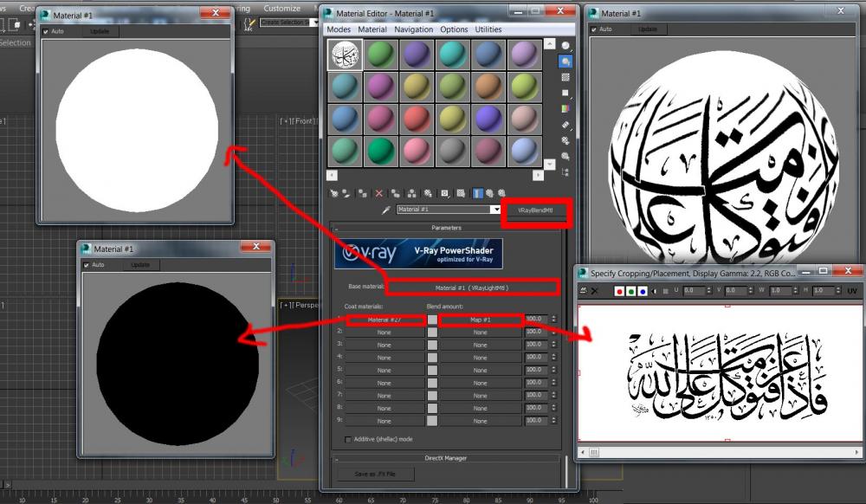Click the sample slots scroll-right arrow
866x504 pixels.
538,175
